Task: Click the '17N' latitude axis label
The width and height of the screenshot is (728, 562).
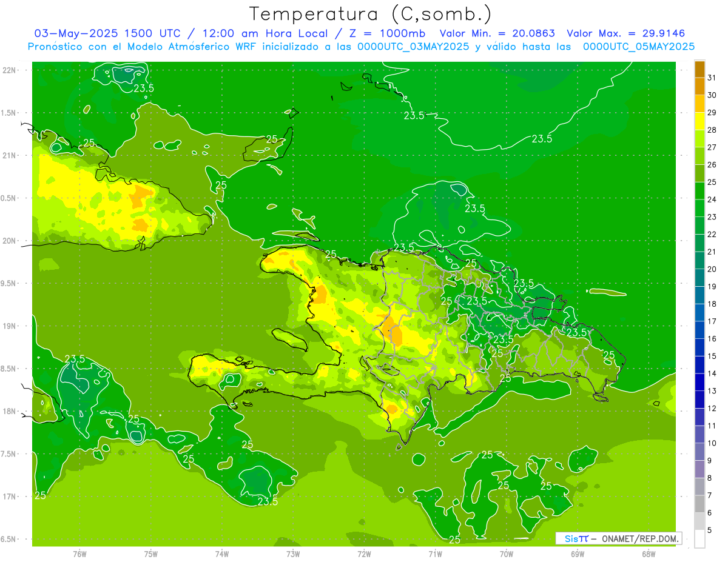Action: click(10, 497)
